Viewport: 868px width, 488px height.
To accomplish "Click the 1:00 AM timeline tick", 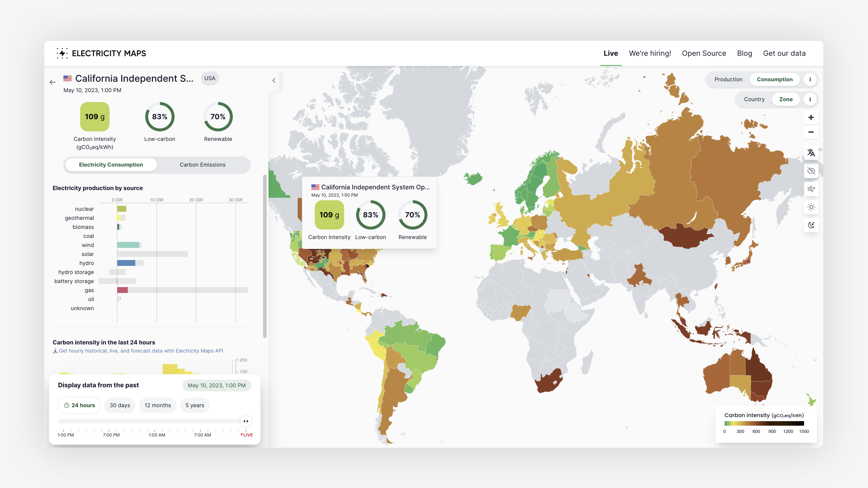I will click(157, 435).
